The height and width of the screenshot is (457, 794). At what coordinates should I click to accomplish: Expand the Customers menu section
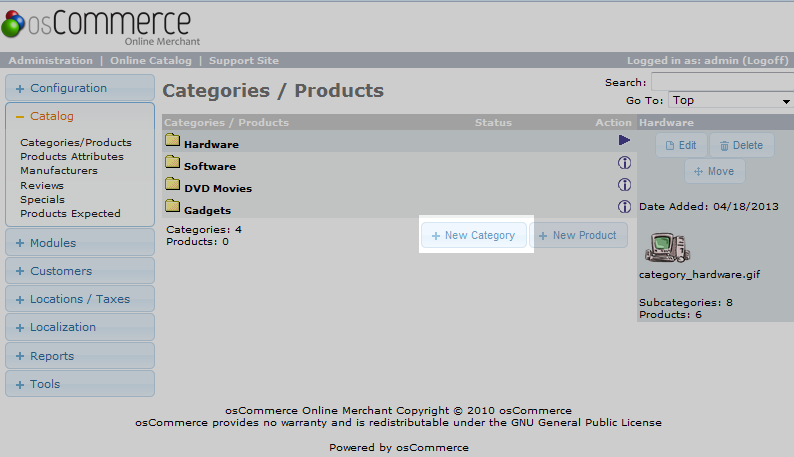click(x=80, y=271)
